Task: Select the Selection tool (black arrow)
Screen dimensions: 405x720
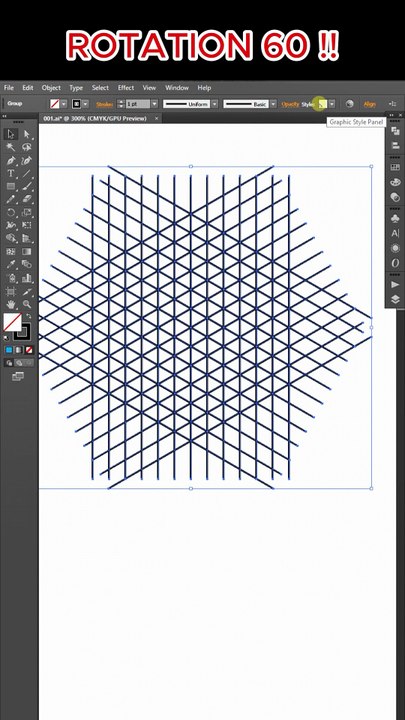Action: coord(11,134)
